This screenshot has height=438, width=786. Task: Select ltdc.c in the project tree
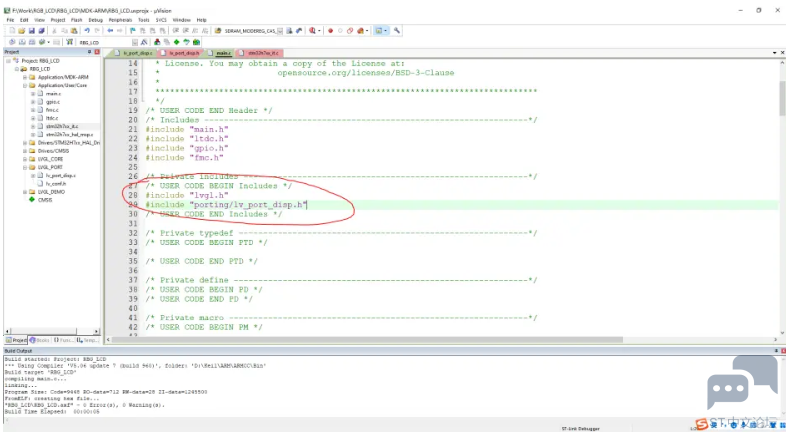pos(52,118)
